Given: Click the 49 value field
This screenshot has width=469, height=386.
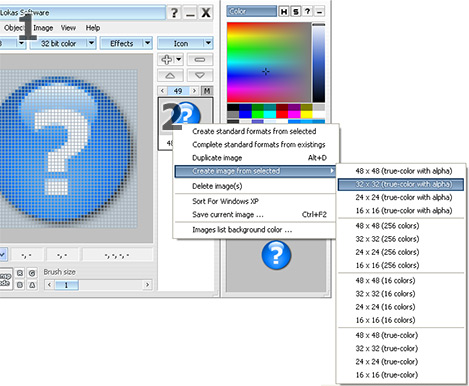Looking at the screenshot, I should pos(178,91).
